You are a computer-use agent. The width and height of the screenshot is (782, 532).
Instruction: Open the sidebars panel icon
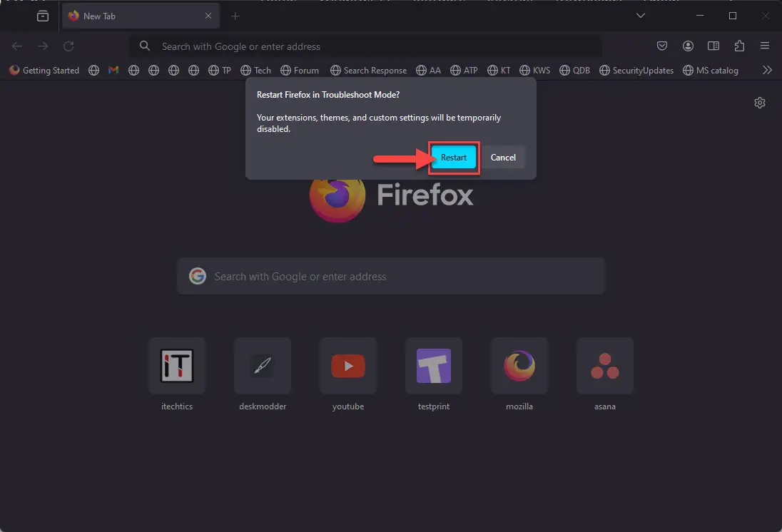tap(714, 46)
